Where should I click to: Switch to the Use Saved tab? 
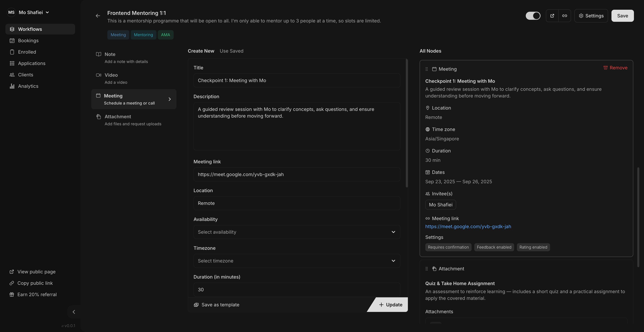tap(231, 51)
